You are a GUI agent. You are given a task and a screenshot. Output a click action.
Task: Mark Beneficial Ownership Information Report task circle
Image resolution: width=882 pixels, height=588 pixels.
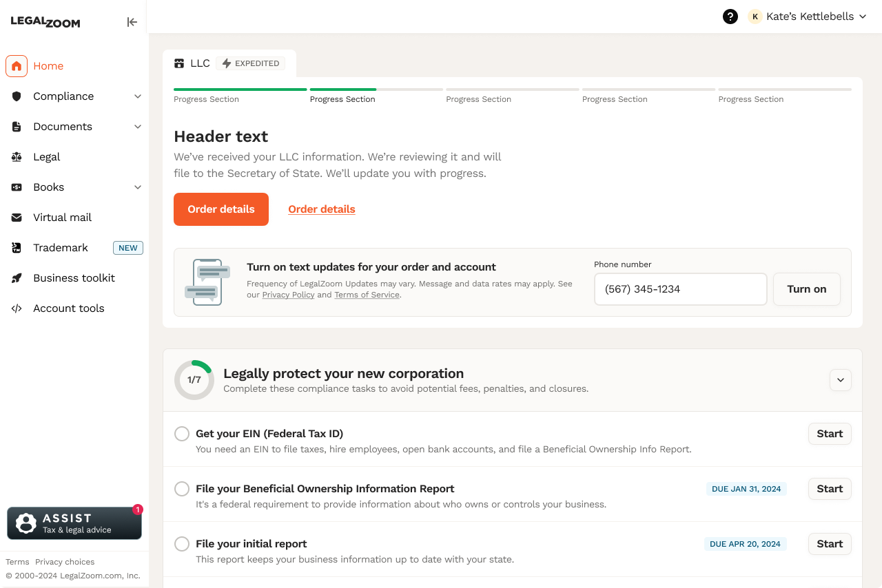pyautogui.click(x=182, y=489)
